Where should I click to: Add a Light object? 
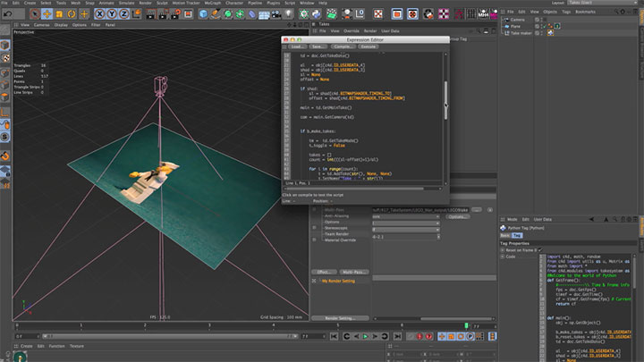click(289, 14)
